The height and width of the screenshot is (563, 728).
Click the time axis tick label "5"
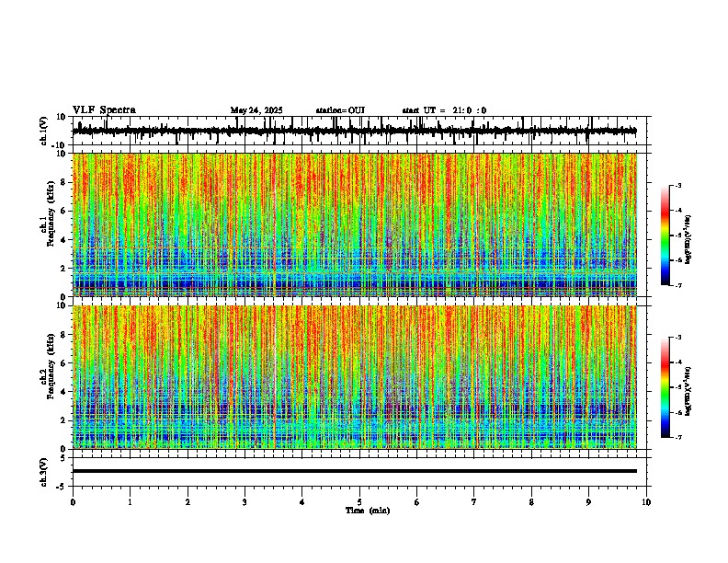pyautogui.click(x=359, y=502)
